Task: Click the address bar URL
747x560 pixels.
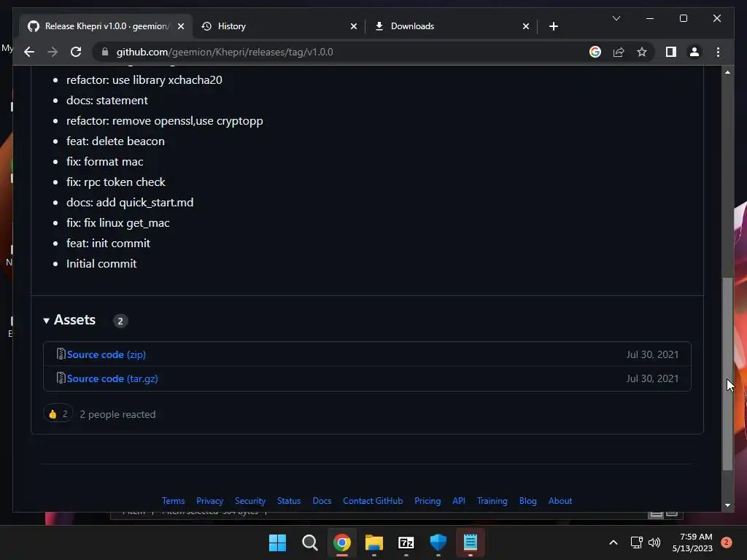Action: pyautogui.click(x=225, y=52)
